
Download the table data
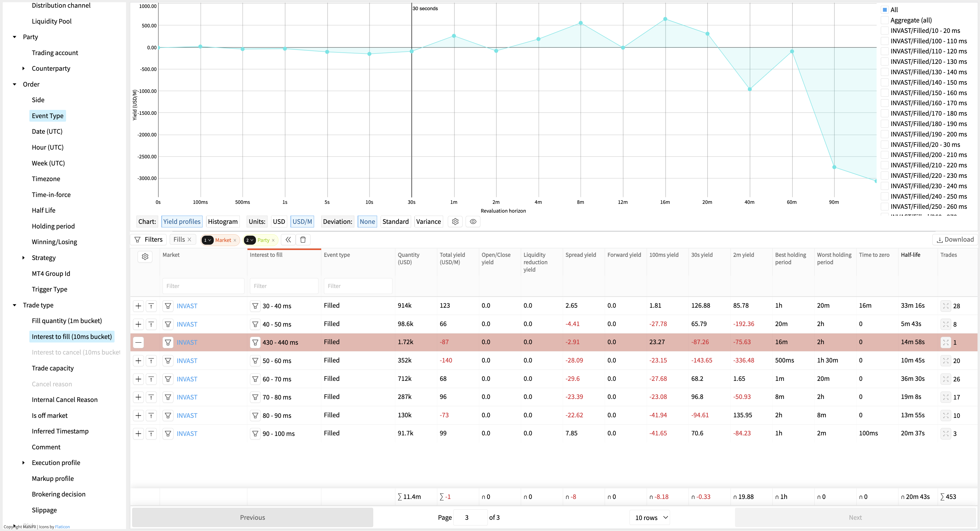(x=955, y=240)
